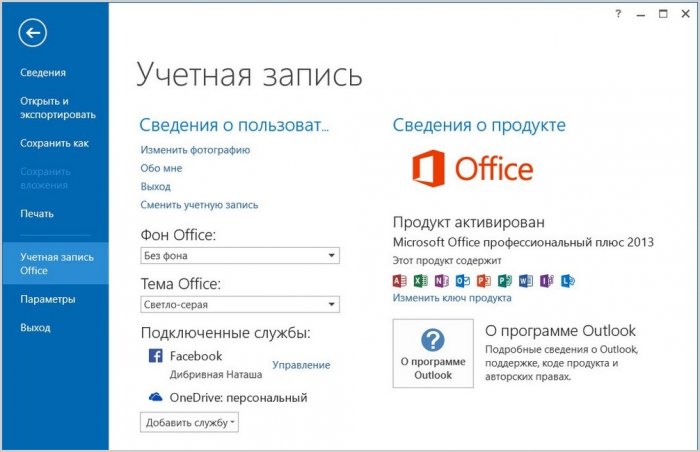
Task: Click the InfoPath product icon
Action: [x=546, y=280]
